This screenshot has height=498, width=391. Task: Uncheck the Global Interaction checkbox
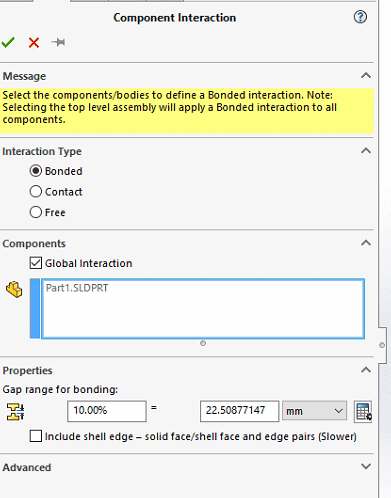coord(36,263)
